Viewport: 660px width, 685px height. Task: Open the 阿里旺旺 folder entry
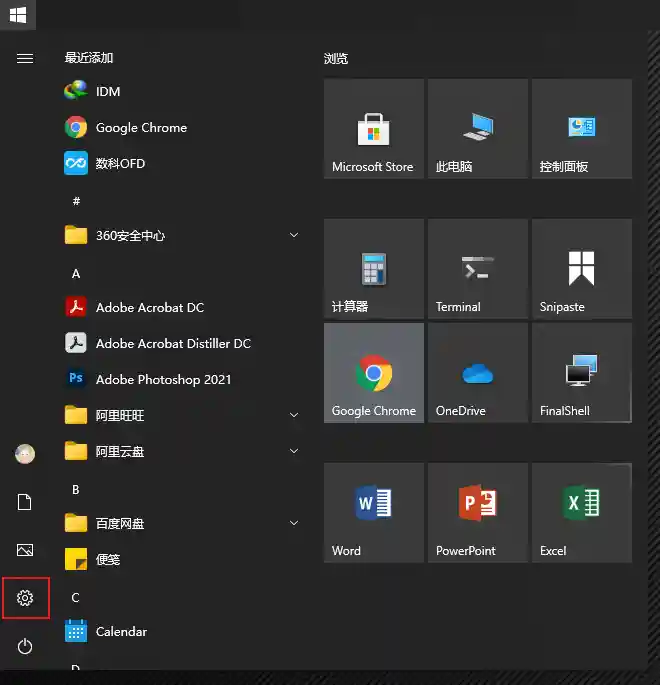tap(182, 415)
